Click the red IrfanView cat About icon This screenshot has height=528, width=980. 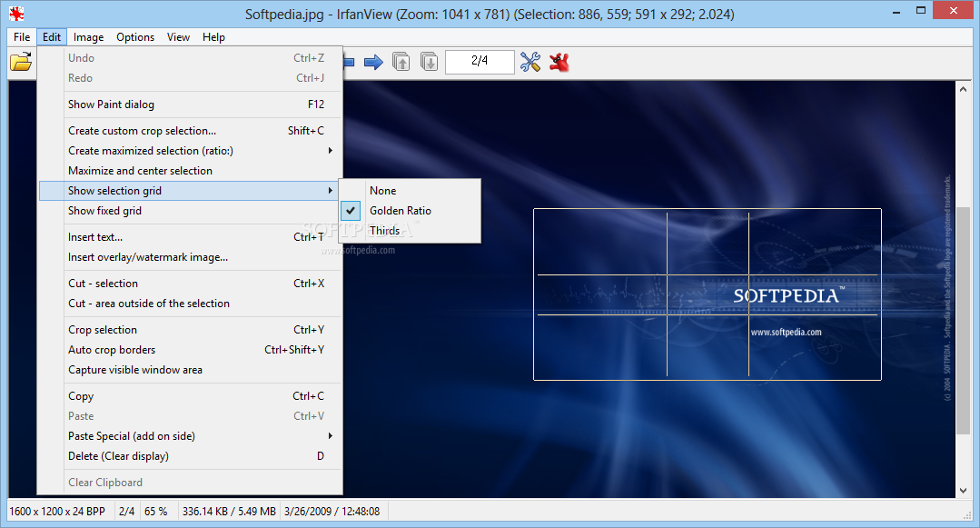point(559,62)
